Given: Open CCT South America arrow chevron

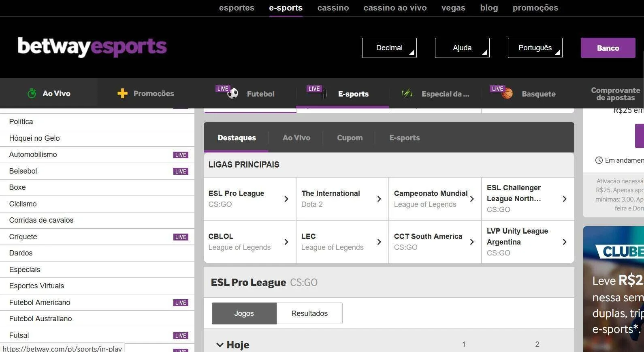Looking at the screenshot, I should click(x=472, y=242).
